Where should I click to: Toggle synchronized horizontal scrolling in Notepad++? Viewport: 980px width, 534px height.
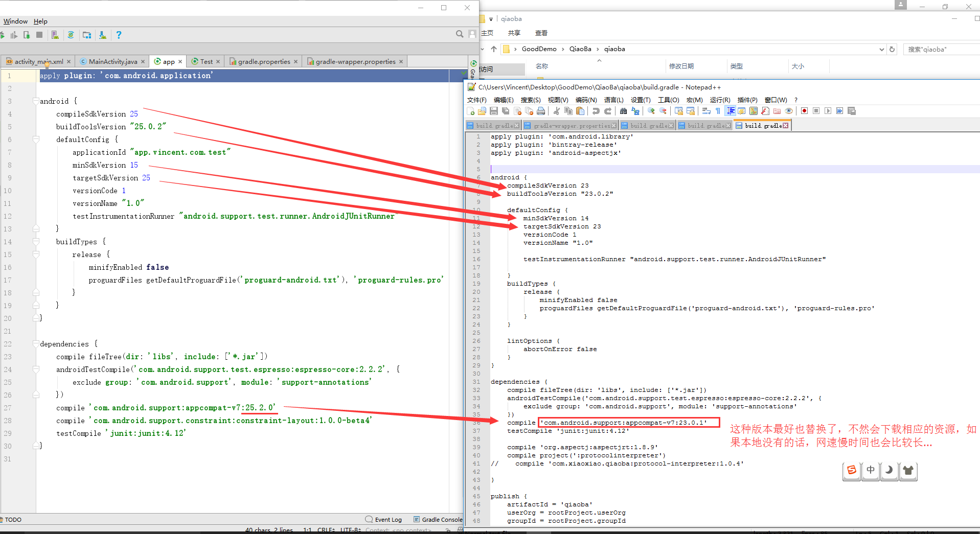(691, 111)
